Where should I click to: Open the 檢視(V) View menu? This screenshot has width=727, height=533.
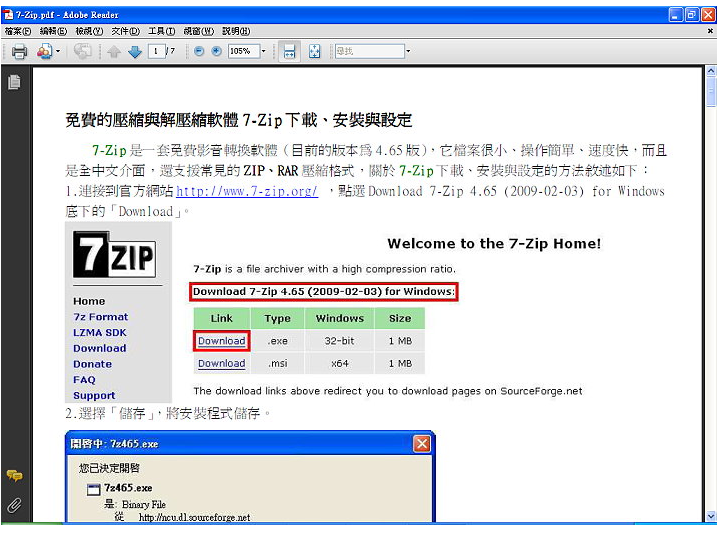tap(89, 31)
